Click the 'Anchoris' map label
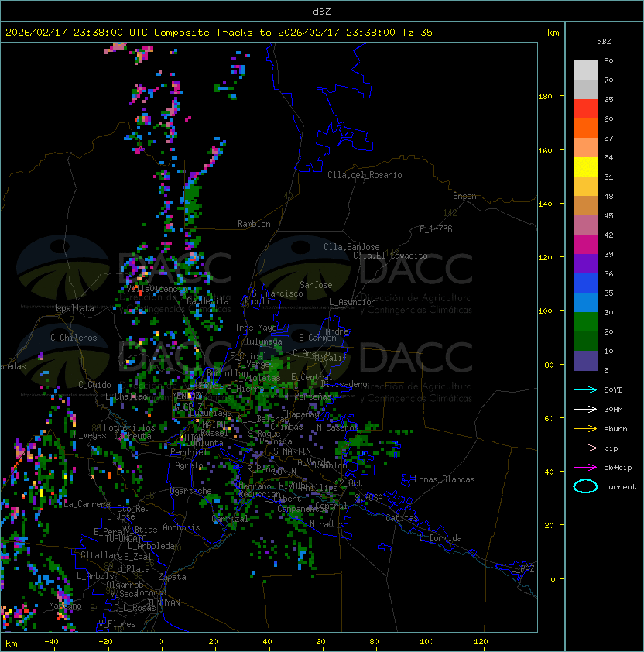The height and width of the screenshot is (652, 644). tap(181, 527)
